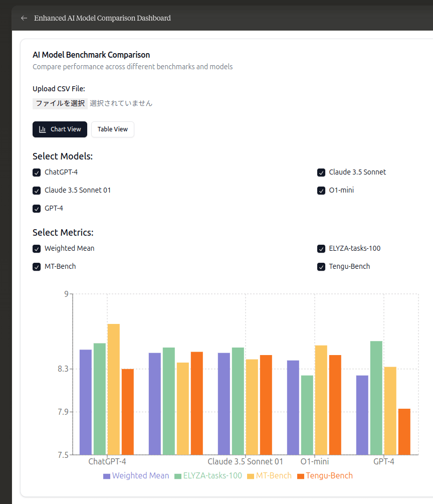Image resolution: width=433 pixels, height=504 pixels.
Task: Click the bar chart icon in Chart View
Action: coord(43,129)
